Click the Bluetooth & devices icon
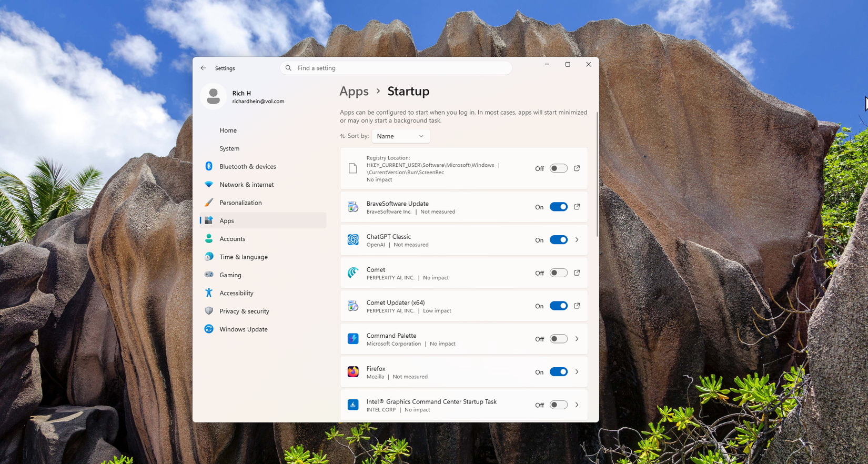Screen dimensions: 868x464 tap(209, 166)
